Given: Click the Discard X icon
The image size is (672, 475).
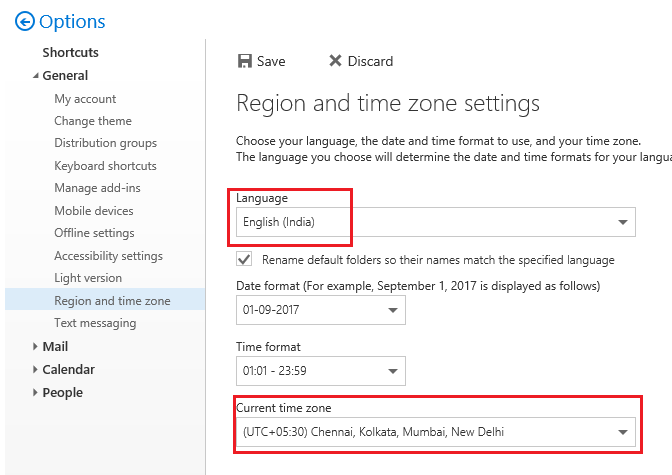Looking at the screenshot, I should pos(335,61).
